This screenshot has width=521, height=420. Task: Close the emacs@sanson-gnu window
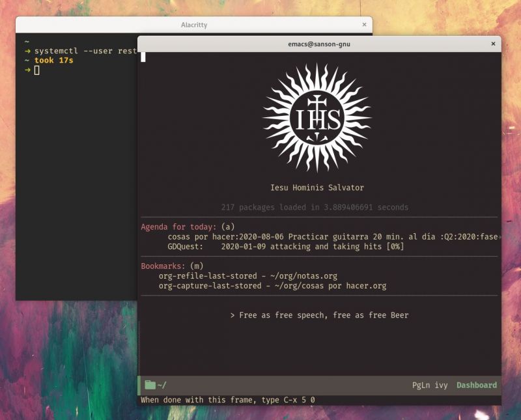(x=493, y=44)
